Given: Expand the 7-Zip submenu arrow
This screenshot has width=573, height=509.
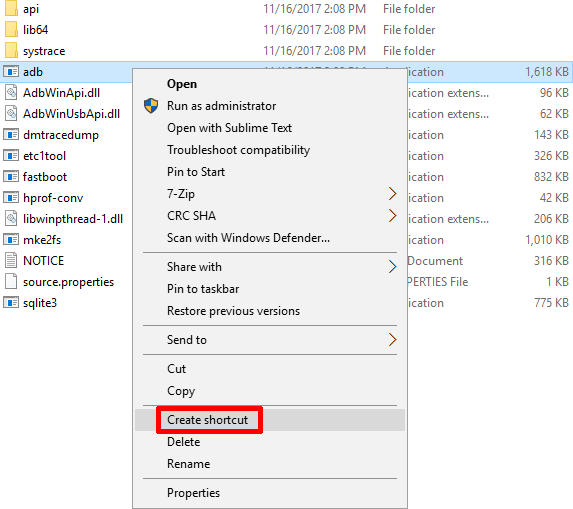Looking at the screenshot, I should coord(392,194).
